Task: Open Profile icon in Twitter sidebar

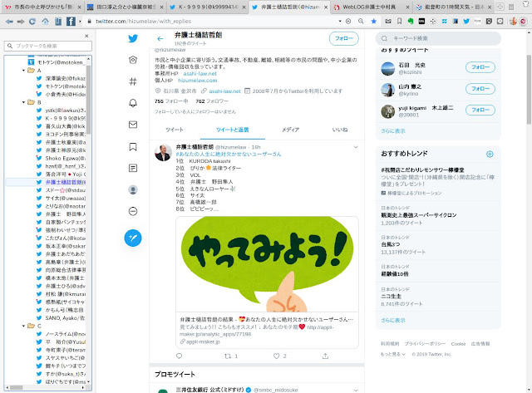Action: click(133, 190)
